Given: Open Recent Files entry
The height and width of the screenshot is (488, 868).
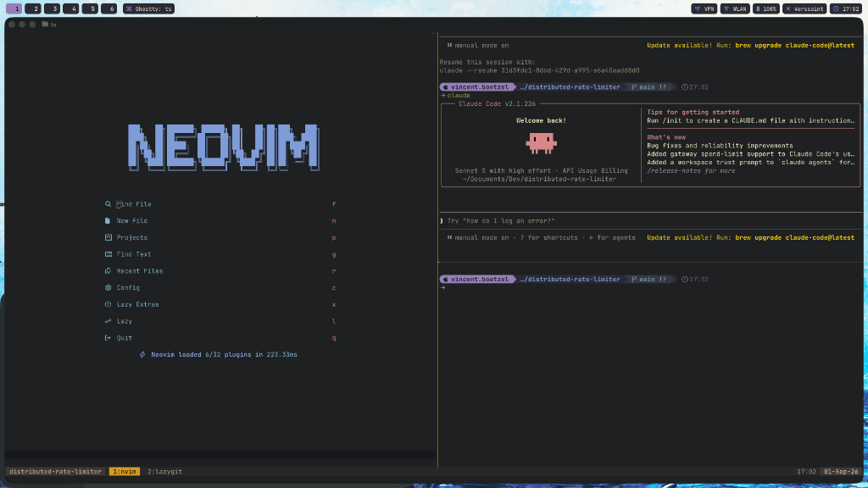Looking at the screenshot, I should point(220,271).
